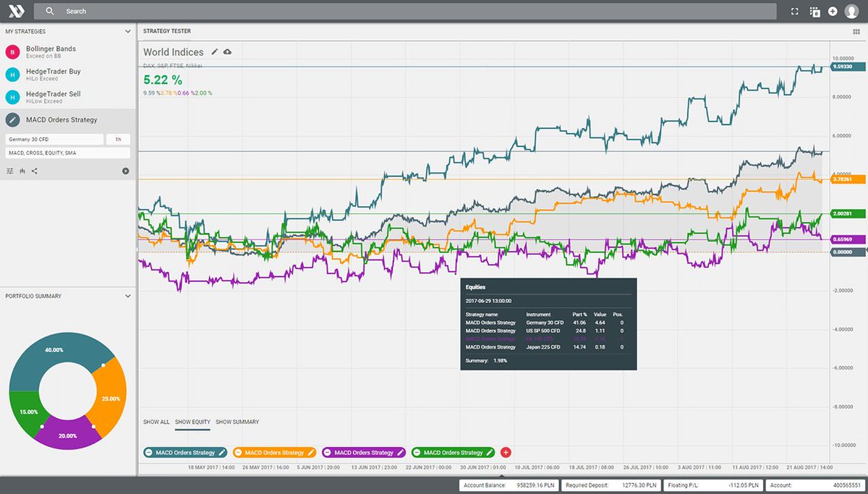Edit the orange MACD Orders Strategy chip
Image resolution: width=868 pixels, height=494 pixels.
point(311,453)
